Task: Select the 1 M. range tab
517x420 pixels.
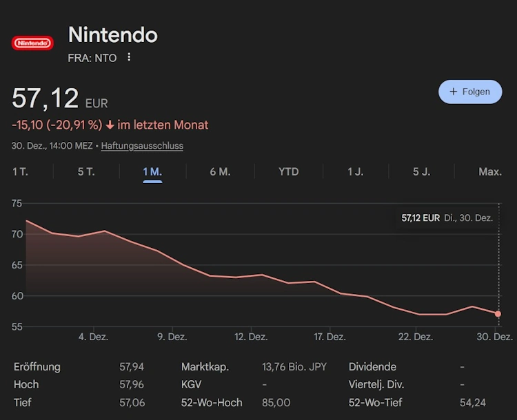Action: pyautogui.click(x=152, y=171)
